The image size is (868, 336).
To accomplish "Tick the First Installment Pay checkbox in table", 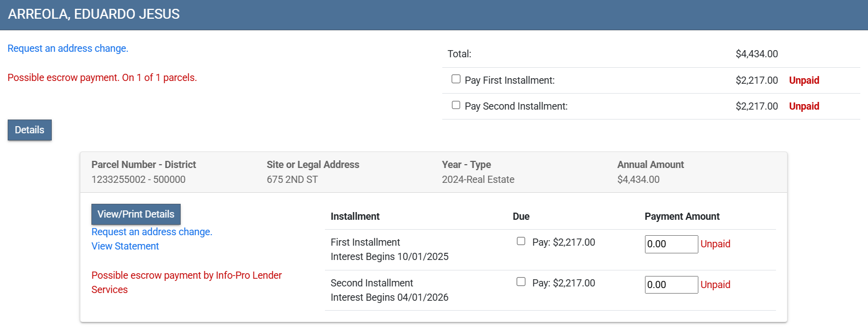I will click(521, 241).
